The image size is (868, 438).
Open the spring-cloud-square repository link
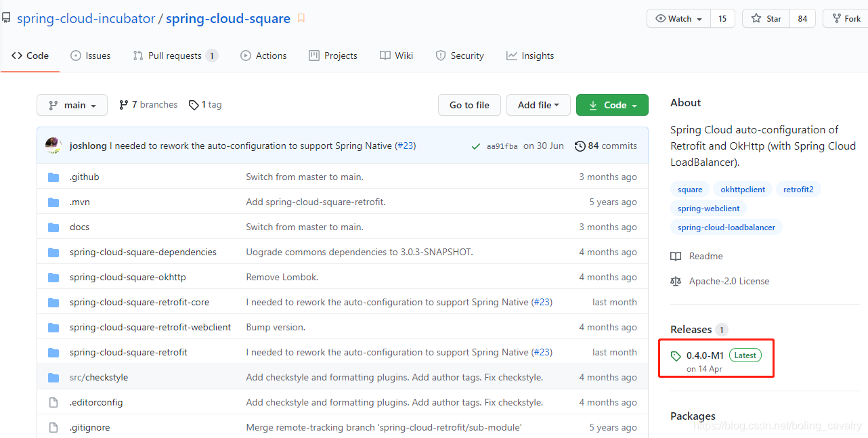point(228,18)
